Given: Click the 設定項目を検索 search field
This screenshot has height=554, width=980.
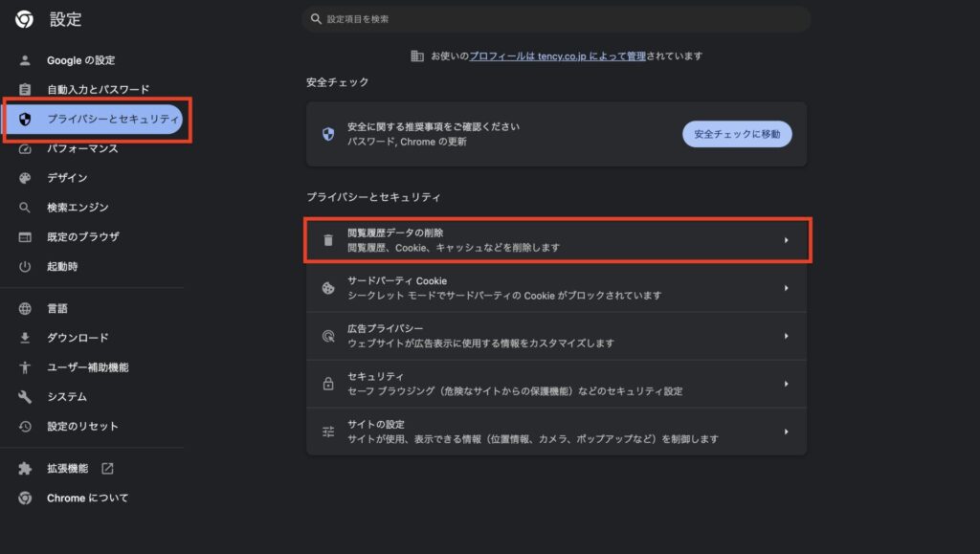Looking at the screenshot, I should coord(555,19).
